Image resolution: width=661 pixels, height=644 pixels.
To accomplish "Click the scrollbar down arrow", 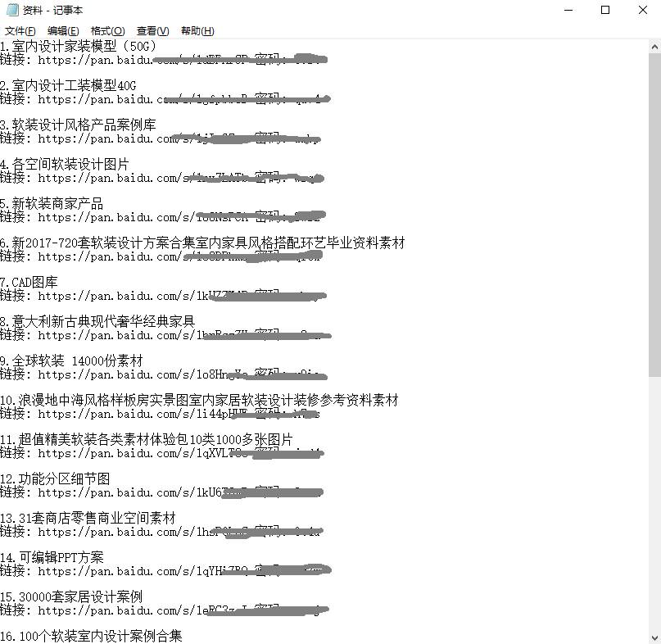I will [654, 635].
